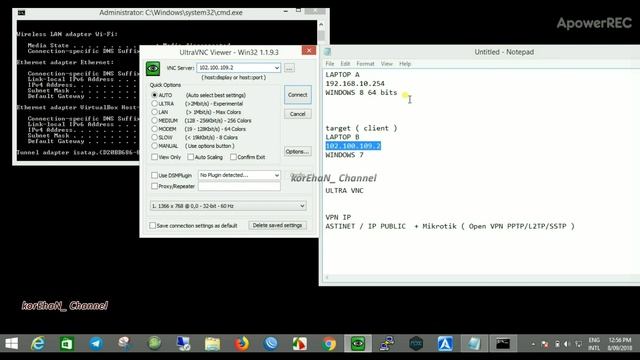Open the Notepad Format menu

point(365,64)
